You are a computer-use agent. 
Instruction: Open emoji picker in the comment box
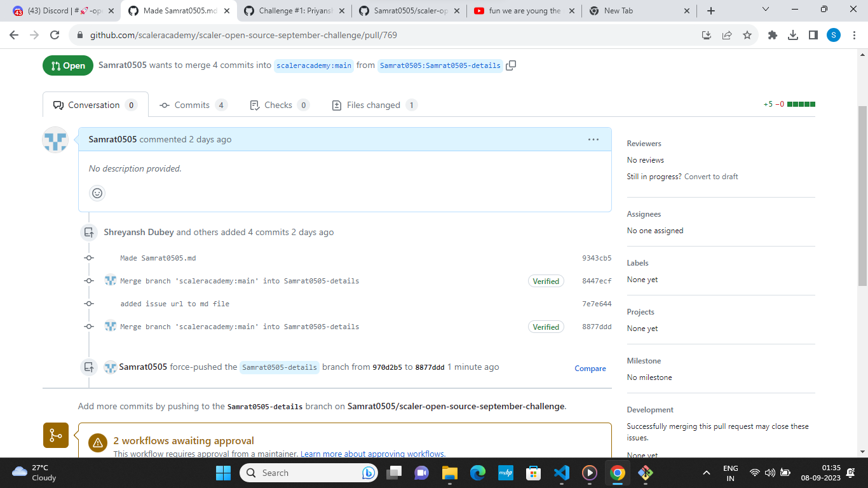click(97, 193)
